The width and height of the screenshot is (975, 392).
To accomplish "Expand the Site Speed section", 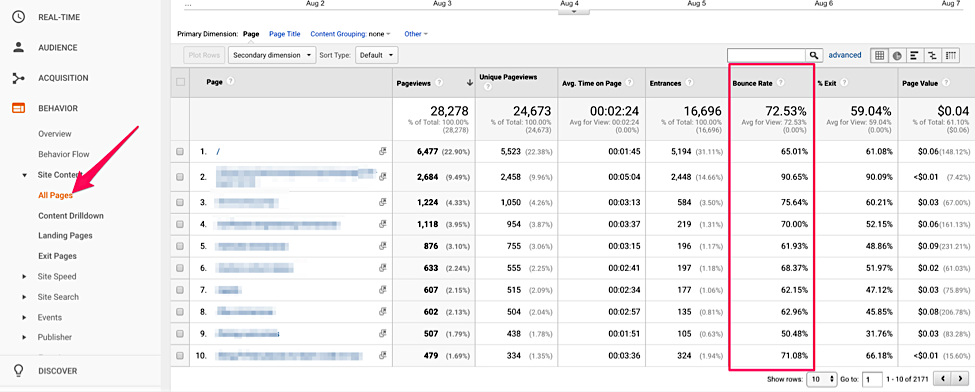I will (x=24, y=276).
